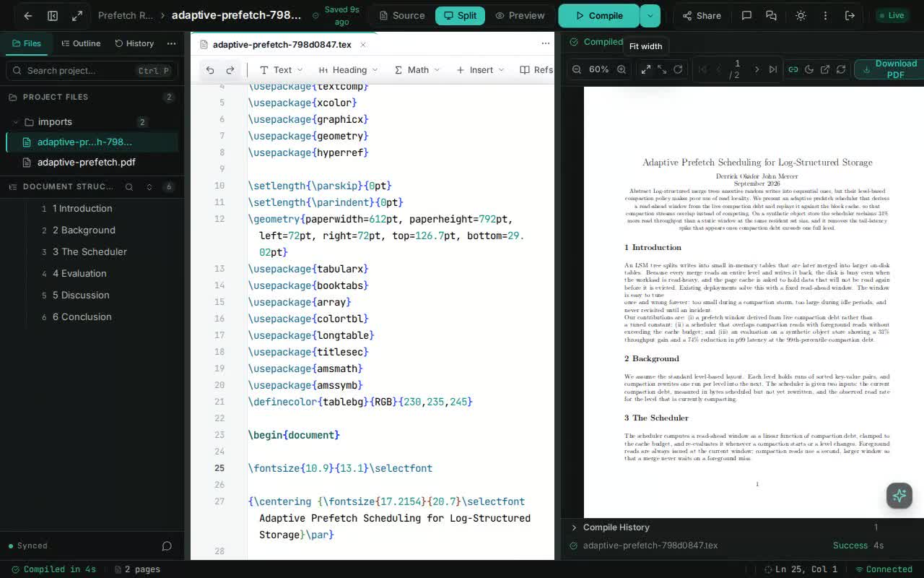The image size is (924, 578).
Task: Switch to Preview view
Action: pyautogui.click(x=520, y=15)
